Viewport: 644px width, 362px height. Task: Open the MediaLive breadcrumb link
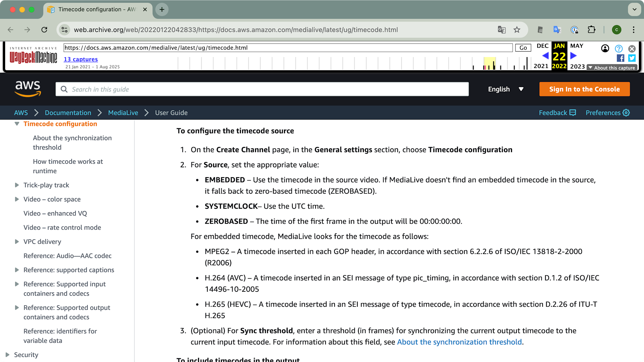123,113
